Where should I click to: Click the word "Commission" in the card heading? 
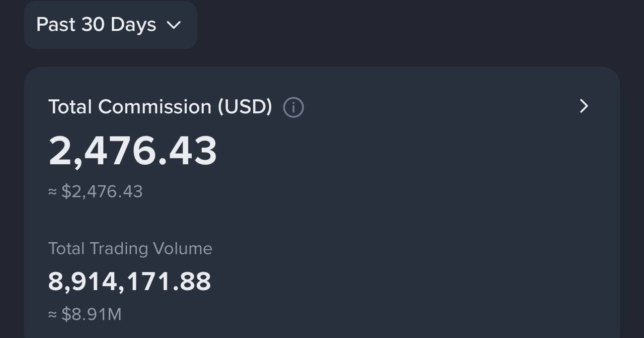[155, 107]
